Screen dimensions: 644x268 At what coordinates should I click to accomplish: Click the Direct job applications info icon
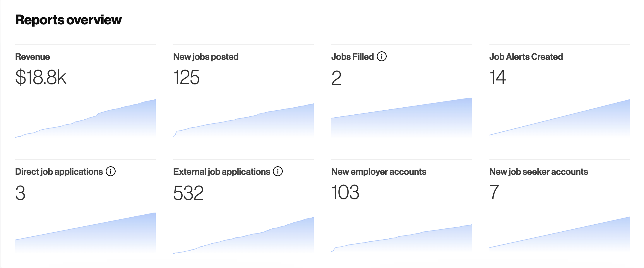tap(110, 171)
